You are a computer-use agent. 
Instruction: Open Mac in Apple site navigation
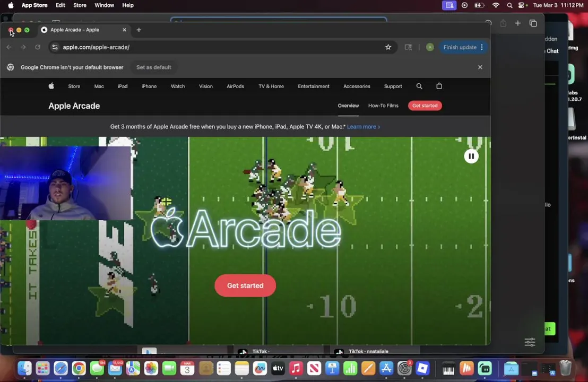click(x=99, y=86)
